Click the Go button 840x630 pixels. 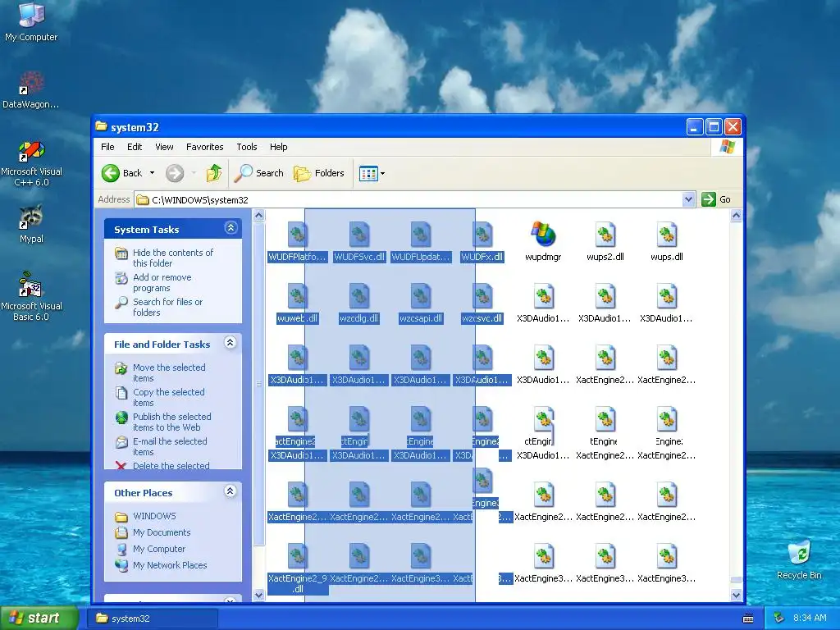coord(717,199)
